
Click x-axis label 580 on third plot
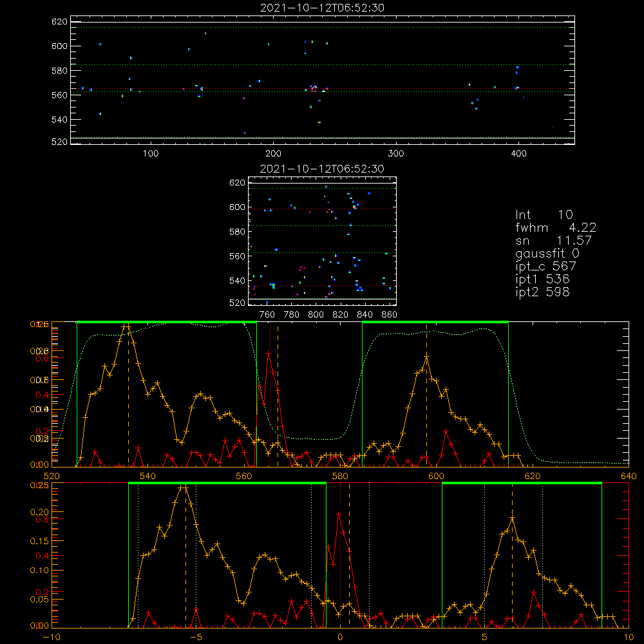point(340,477)
